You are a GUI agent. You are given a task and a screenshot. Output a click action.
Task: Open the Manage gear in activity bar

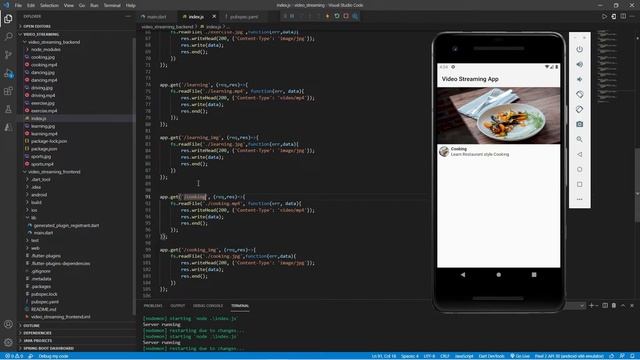[8, 342]
